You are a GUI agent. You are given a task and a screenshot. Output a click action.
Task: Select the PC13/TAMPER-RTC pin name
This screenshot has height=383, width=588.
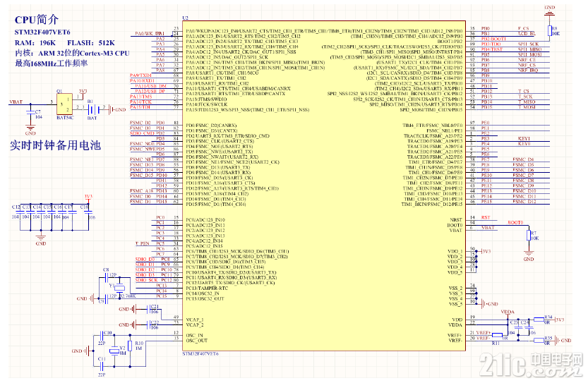pos(207,288)
